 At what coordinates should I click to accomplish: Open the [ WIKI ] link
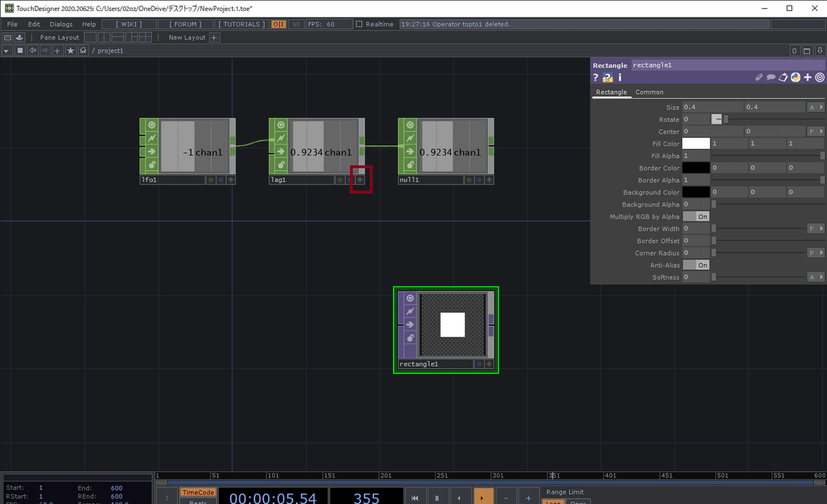tap(129, 24)
